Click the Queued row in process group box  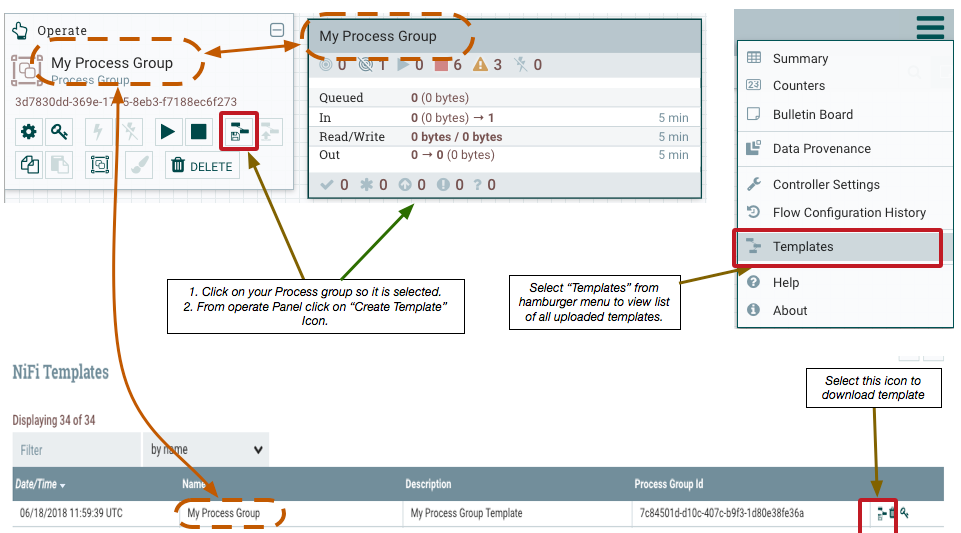pyautogui.click(x=504, y=97)
